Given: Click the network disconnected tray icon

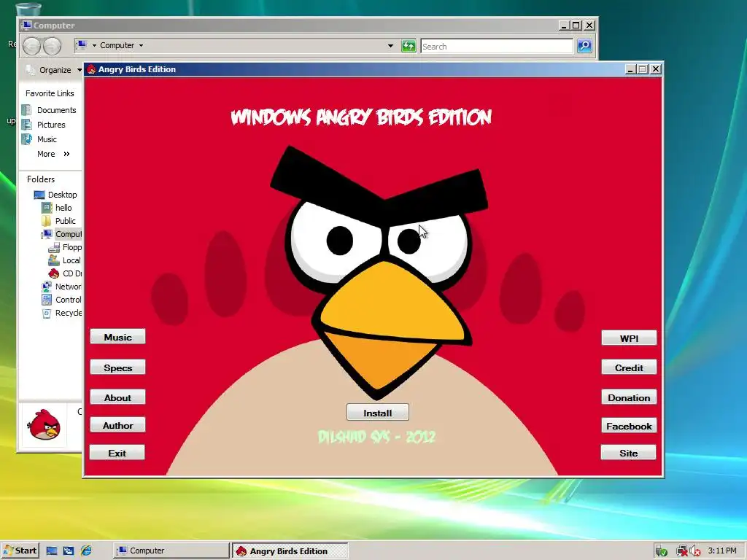Looking at the screenshot, I should point(682,551).
